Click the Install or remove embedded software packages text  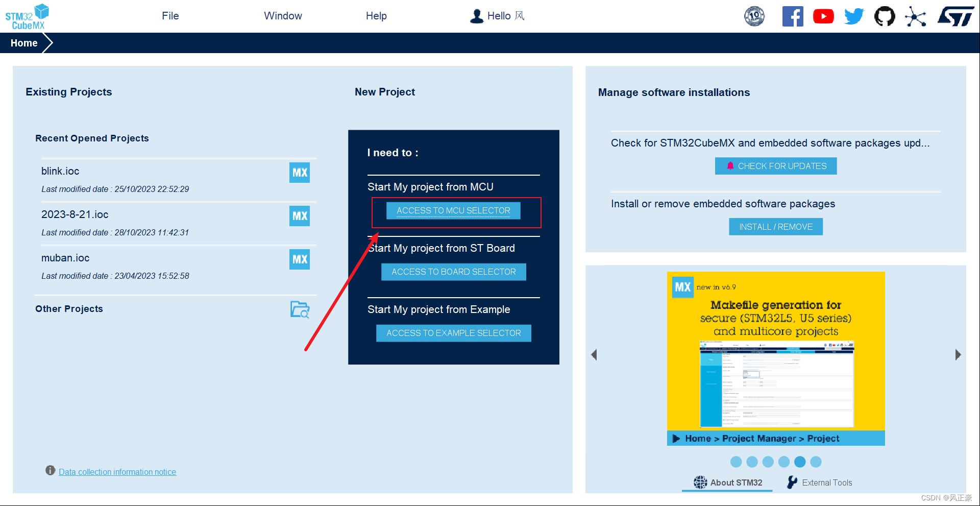723,204
